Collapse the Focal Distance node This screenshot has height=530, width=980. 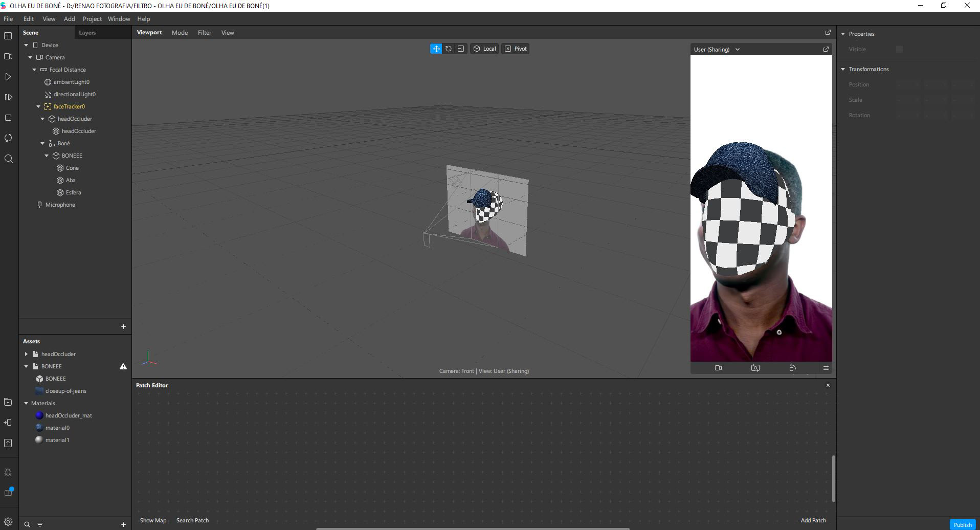pos(34,70)
